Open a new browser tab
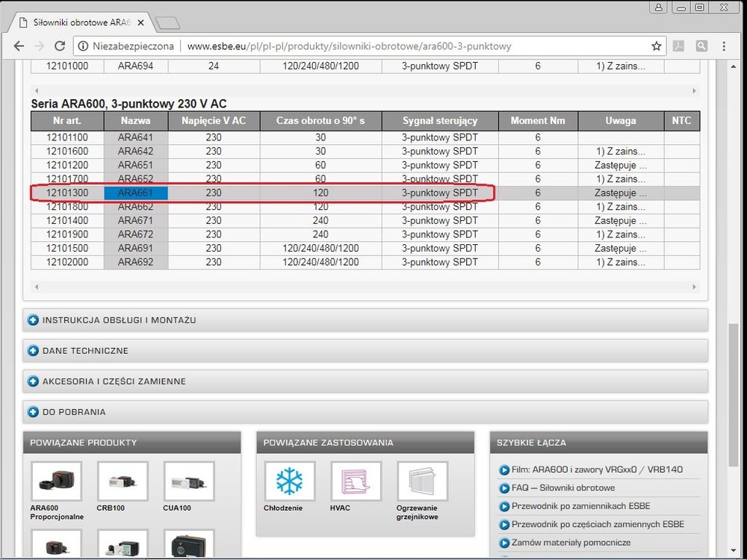Image resolution: width=747 pixels, height=560 pixels. (x=167, y=23)
